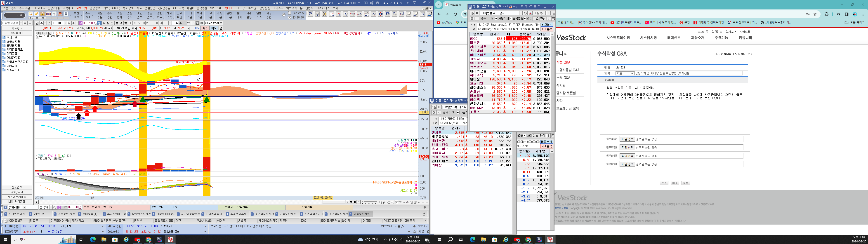Open the formula (fx) indicator tool
The image size is (868, 244).
click(x=332, y=14)
